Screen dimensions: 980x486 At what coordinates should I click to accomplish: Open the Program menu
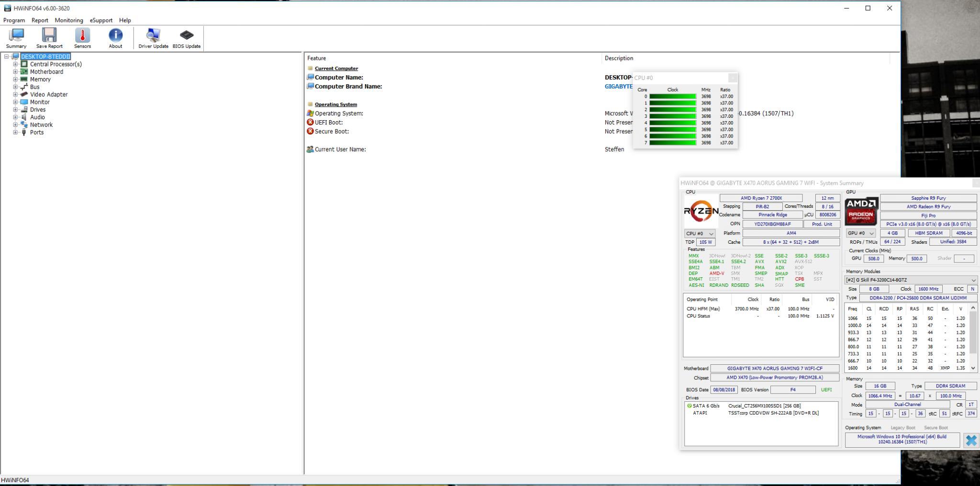pyautogui.click(x=14, y=20)
